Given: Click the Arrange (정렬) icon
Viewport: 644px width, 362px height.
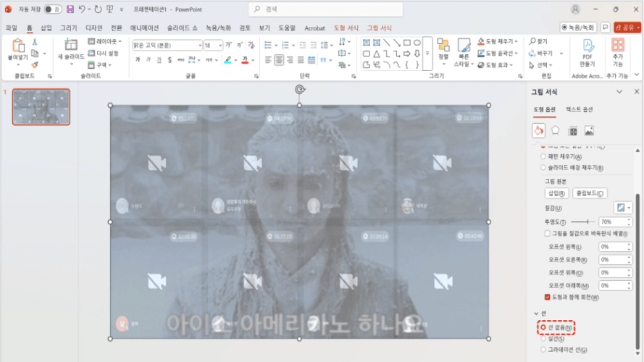Looking at the screenshot, I should coord(443,45).
